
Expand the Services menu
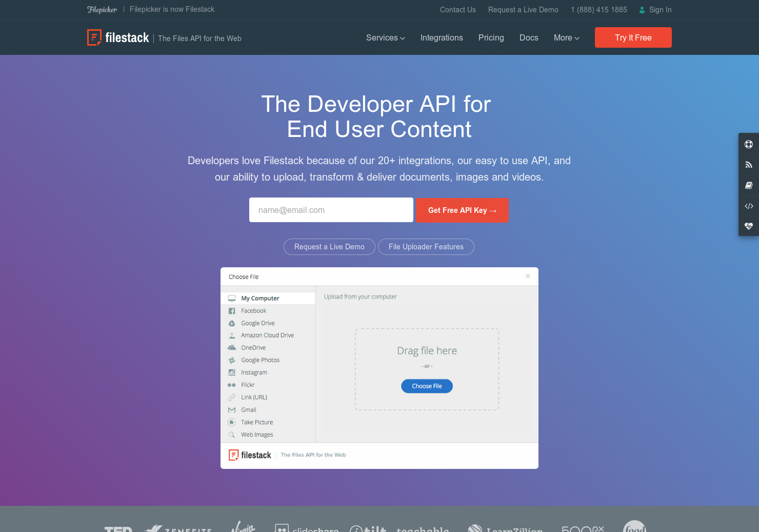coord(385,37)
